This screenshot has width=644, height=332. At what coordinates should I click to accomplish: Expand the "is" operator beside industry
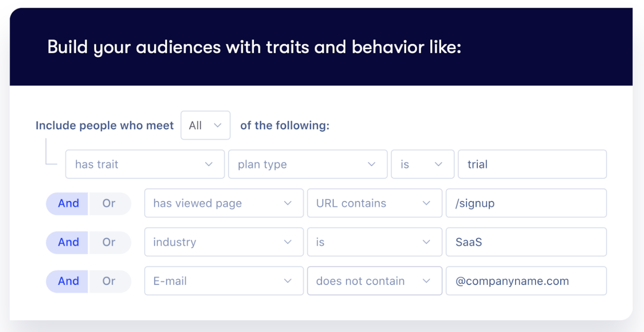coord(374,242)
